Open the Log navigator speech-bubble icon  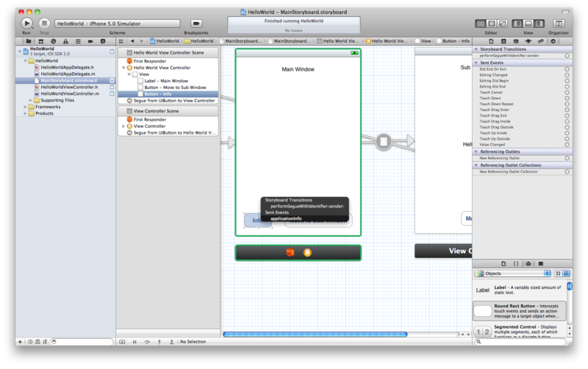pos(103,41)
